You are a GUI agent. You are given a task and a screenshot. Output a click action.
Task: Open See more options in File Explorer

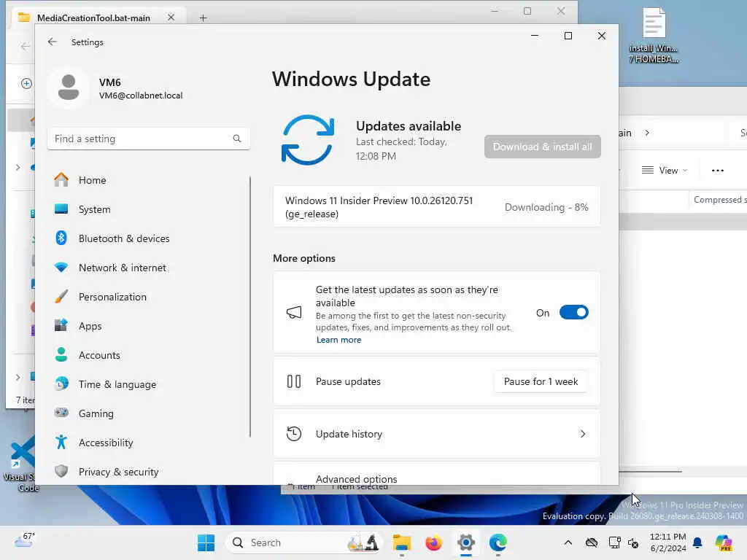[x=718, y=170]
